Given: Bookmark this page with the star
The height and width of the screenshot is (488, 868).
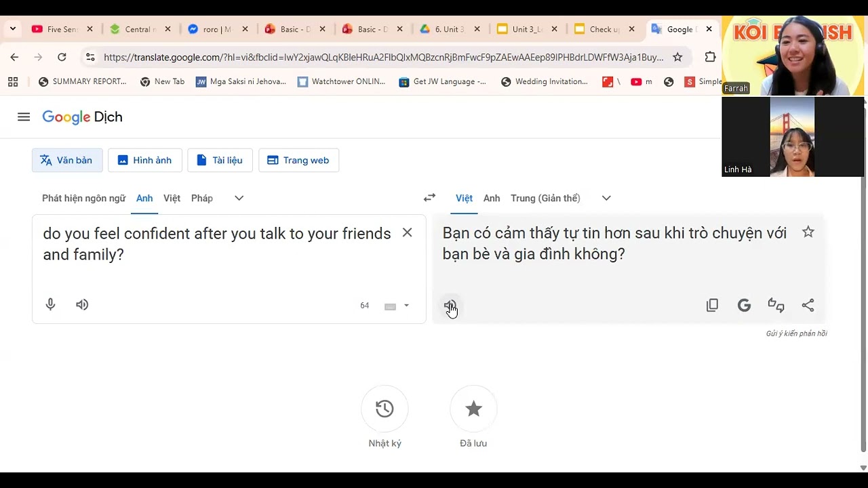Looking at the screenshot, I should [677, 57].
